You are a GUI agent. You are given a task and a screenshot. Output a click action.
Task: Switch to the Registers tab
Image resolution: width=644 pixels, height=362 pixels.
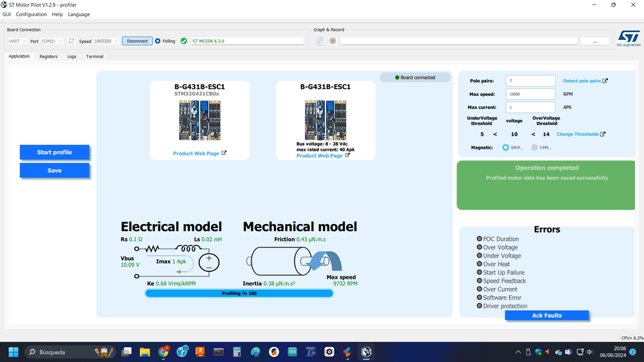(48, 57)
